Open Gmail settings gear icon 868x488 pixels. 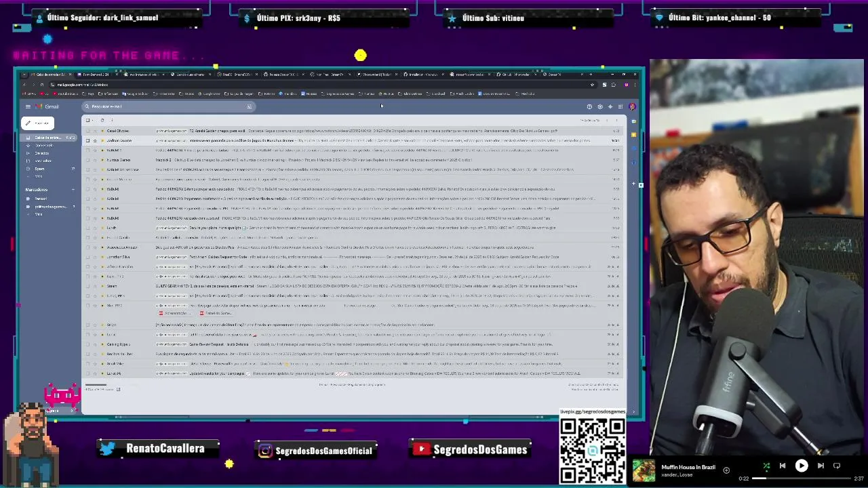pyautogui.click(x=599, y=106)
